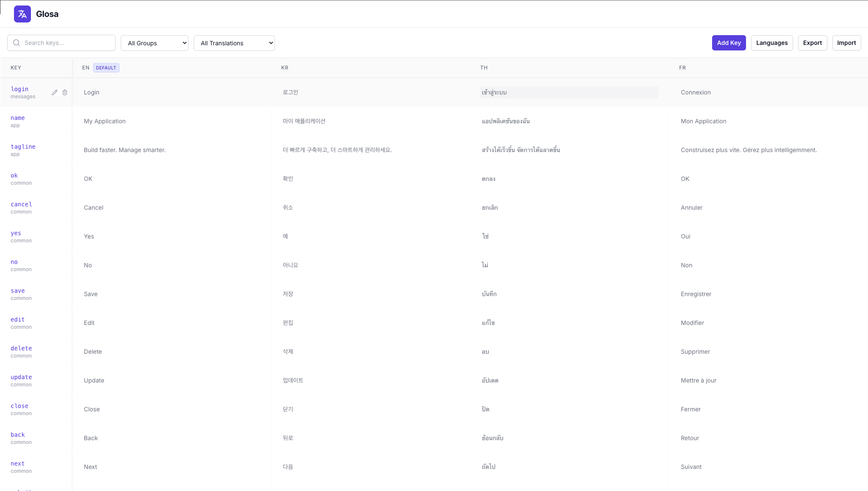This screenshot has height=491, width=868.
Task: Delete the login key using the trash icon
Action: point(65,92)
